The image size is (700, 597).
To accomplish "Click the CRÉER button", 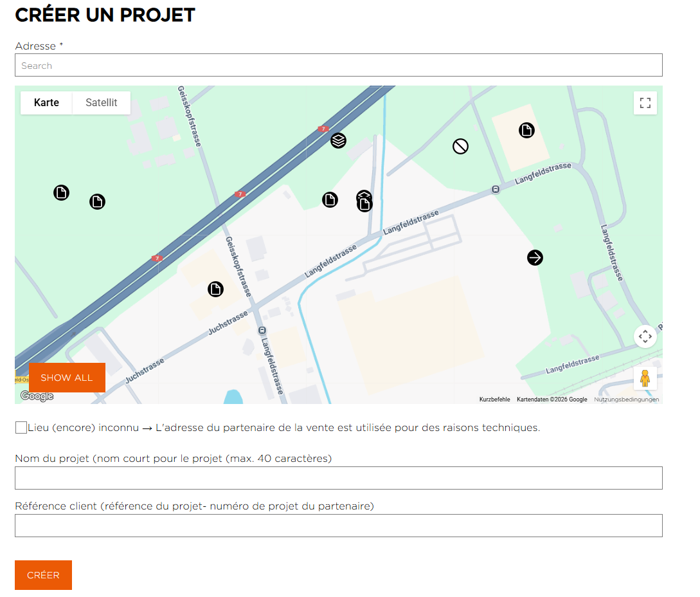I will pos(43,575).
